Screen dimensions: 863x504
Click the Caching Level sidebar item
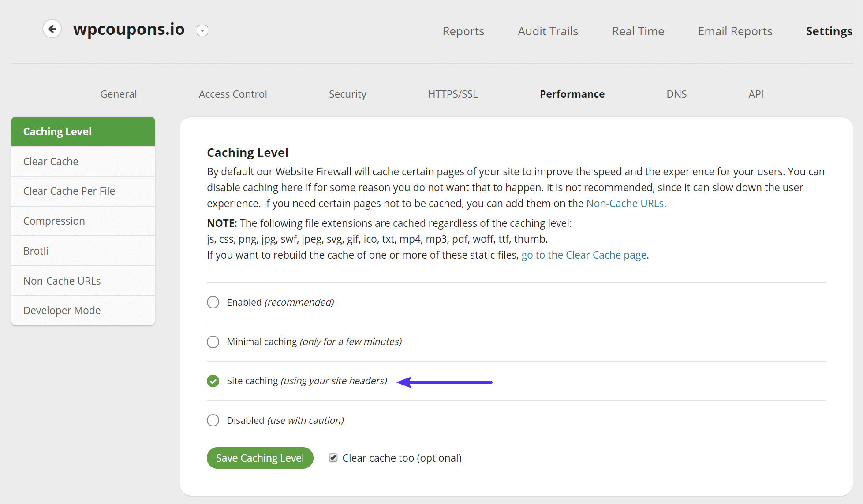(83, 131)
